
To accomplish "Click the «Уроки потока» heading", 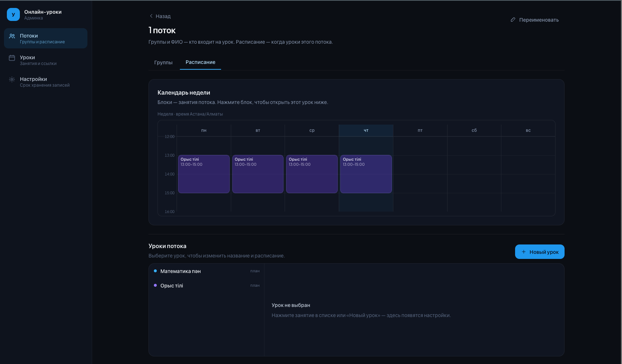I will pyautogui.click(x=167, y=246).
